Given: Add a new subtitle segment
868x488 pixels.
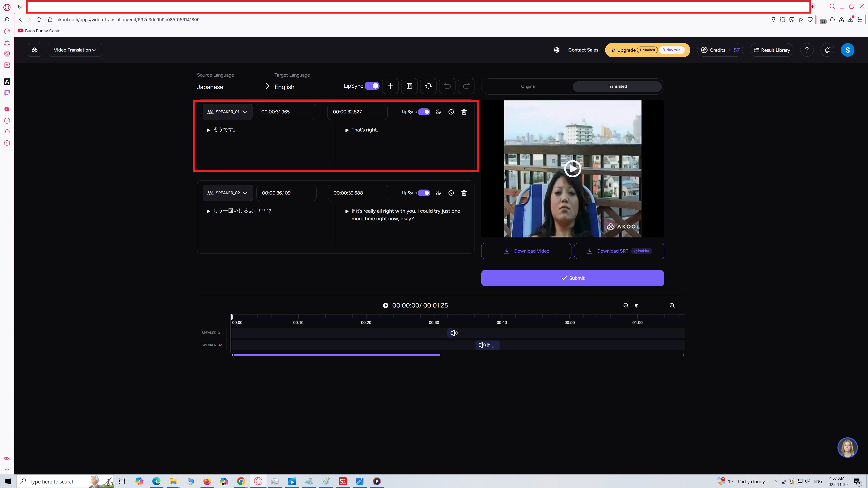Looking at the screenshot, I should click(x=390, y=86).
